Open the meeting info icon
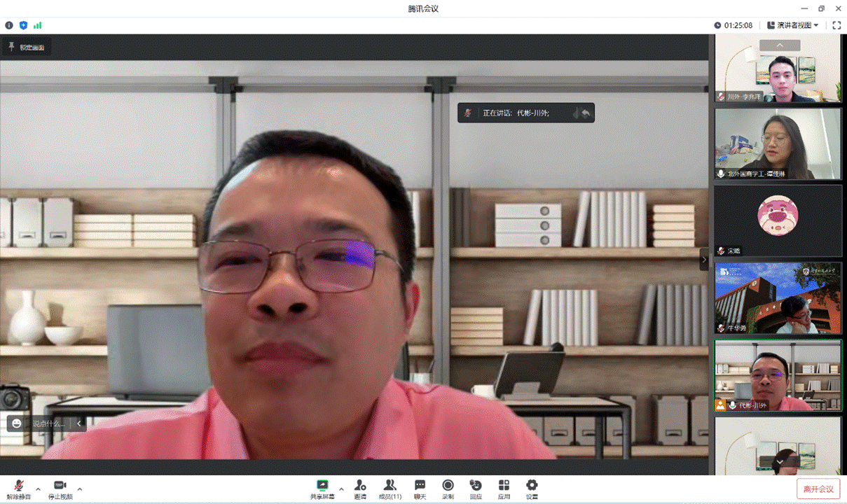Viewport: 847px width, 504px height. coord(9,25)
